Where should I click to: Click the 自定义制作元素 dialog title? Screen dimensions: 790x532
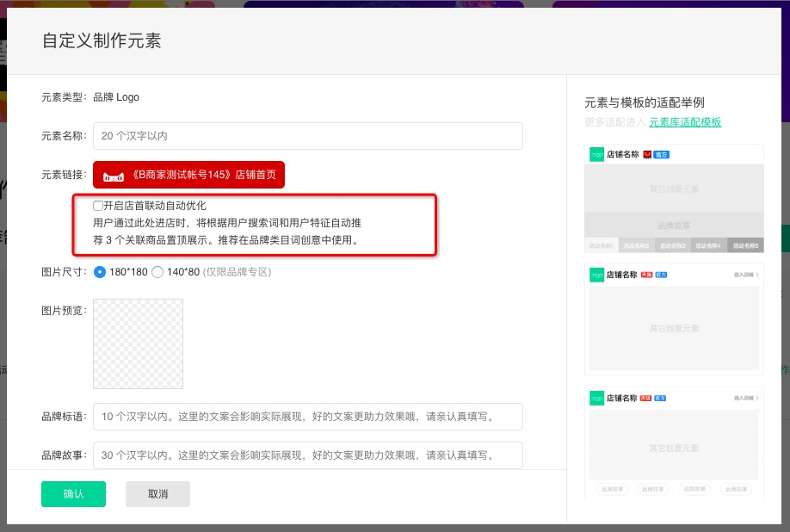[x=102, y=40]
